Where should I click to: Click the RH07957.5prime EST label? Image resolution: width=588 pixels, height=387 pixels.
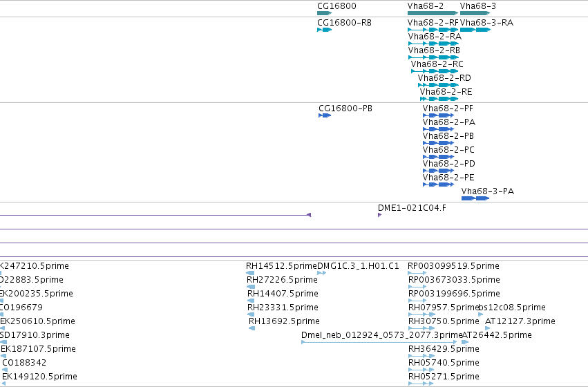[444, 308]
